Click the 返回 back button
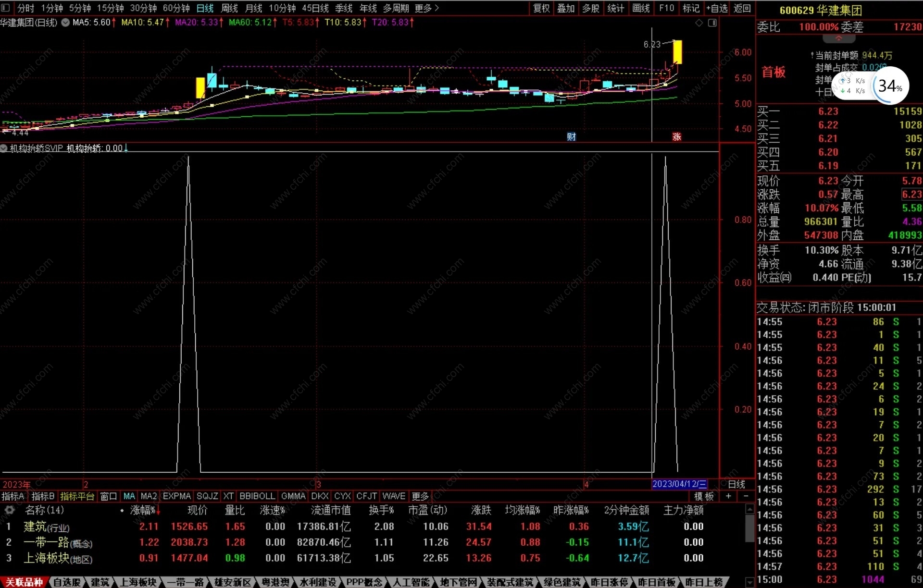The height and width of the screenshot is (588, 923). 742,8
